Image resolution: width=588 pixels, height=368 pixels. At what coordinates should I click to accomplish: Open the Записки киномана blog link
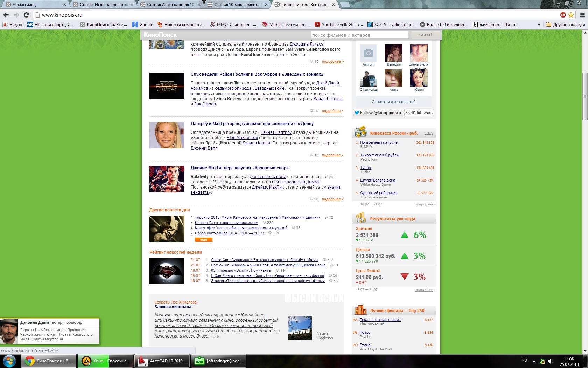173,307
